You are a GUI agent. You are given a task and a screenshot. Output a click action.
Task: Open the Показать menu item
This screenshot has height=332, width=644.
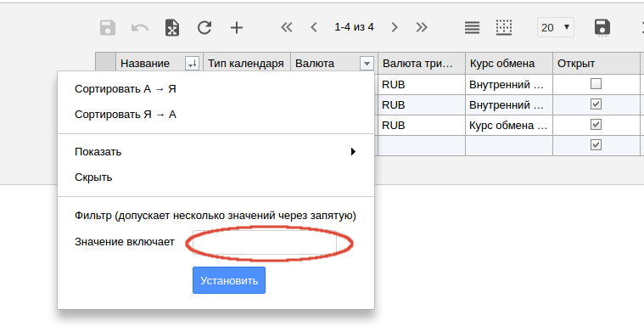tap(216, 152)
